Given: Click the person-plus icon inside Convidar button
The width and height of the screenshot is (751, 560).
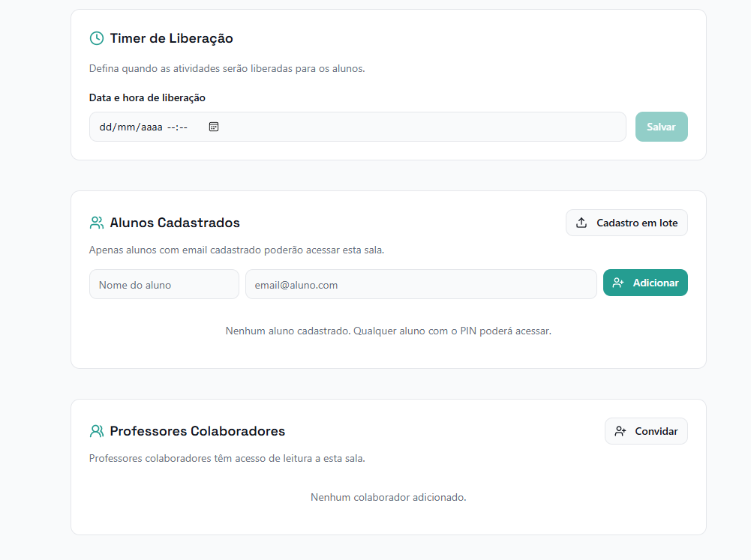Looking at the screenshot, I should (x=620, y=431).
